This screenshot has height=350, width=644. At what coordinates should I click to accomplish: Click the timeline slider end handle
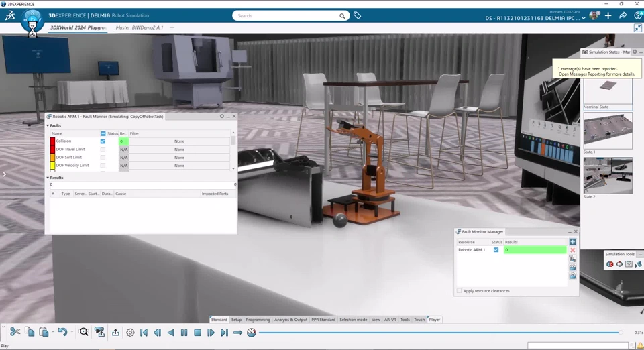(x=621, y=333)
